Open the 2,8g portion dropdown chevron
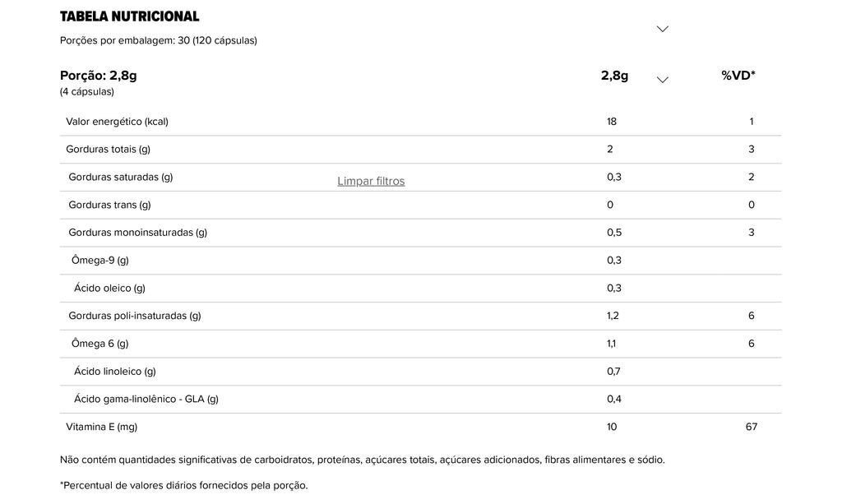 (662, 80)
